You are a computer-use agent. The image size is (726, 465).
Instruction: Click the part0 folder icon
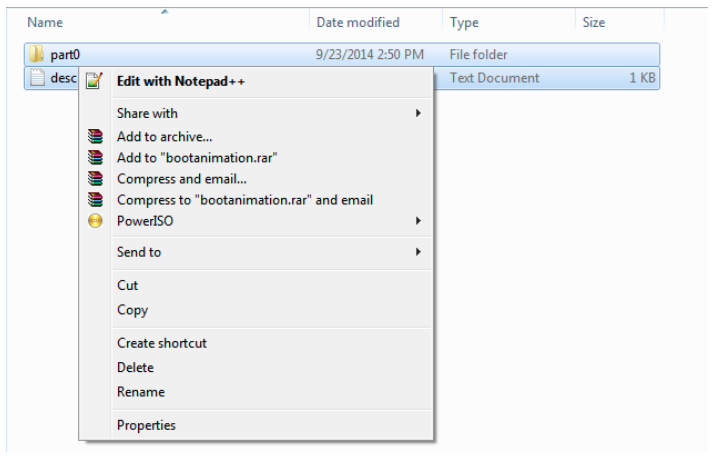[x=37, y=54]
